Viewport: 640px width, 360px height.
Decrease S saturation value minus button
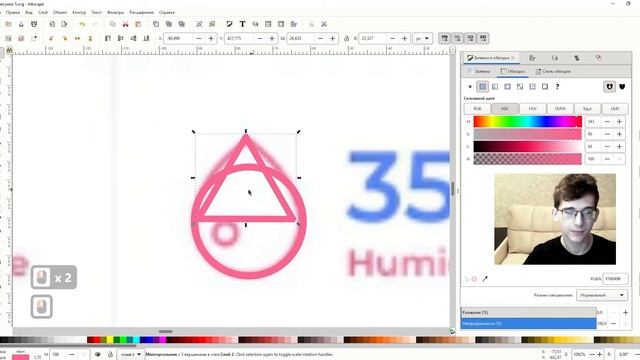[607, 134]
